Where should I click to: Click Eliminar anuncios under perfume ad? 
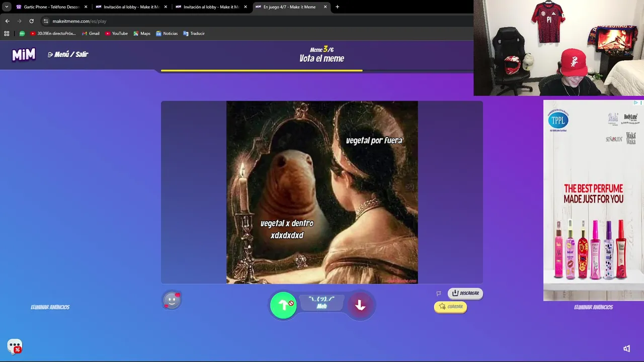(x=593, y=307)
